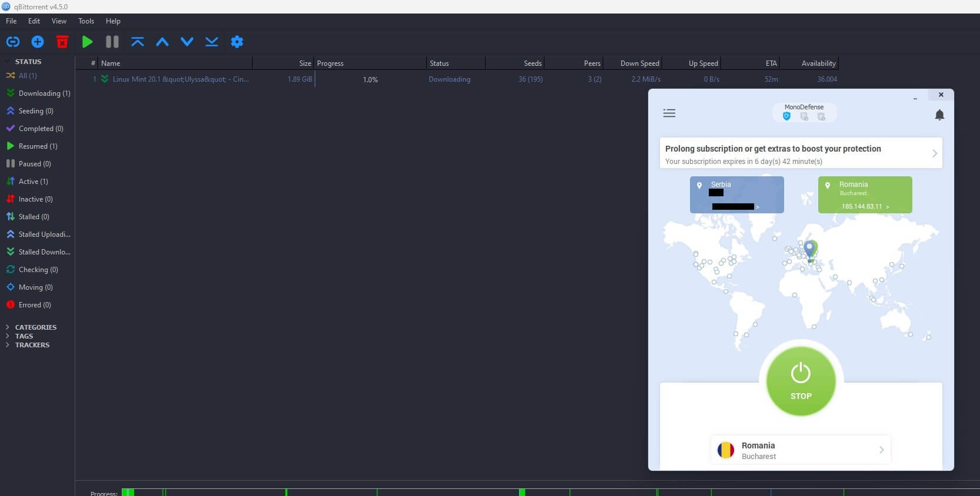
Task: Select first MonoDefense shield icon
Action: coord(787,116)
